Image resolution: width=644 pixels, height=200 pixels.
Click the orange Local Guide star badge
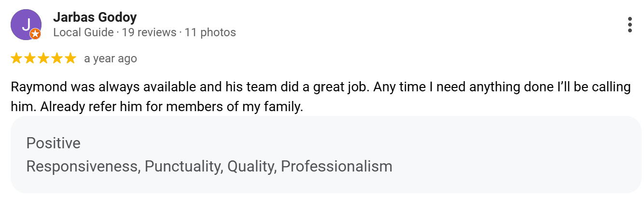[35, 34]
